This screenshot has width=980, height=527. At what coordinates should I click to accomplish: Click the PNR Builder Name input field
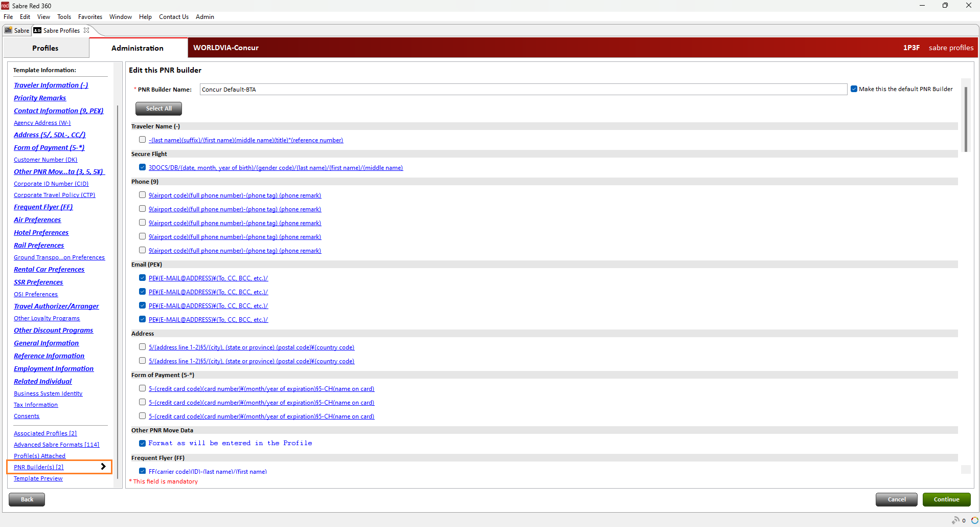[x=523, y=90]
